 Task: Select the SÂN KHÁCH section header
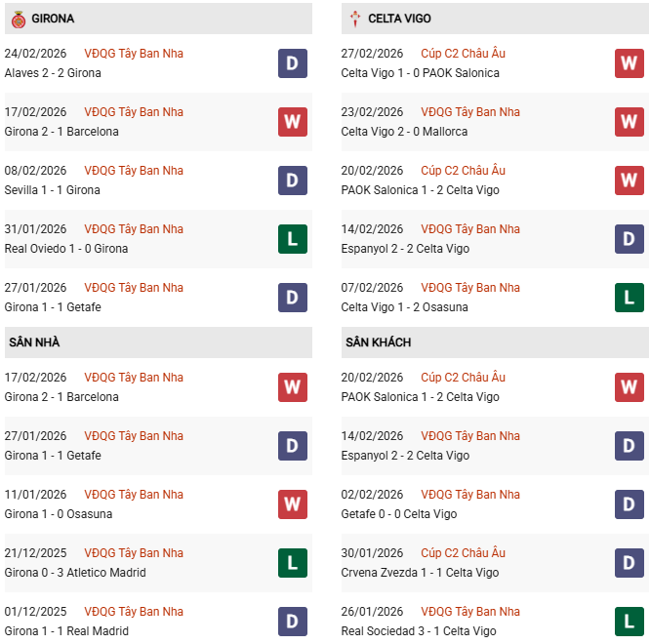pyautogui.click(x=378, y=342)
